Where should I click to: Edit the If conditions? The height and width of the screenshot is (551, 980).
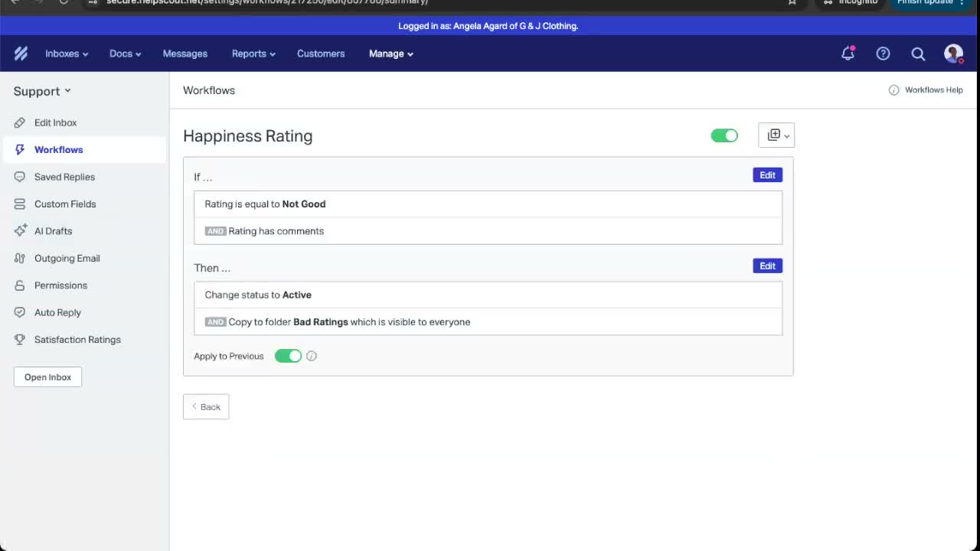pos(767,175)
